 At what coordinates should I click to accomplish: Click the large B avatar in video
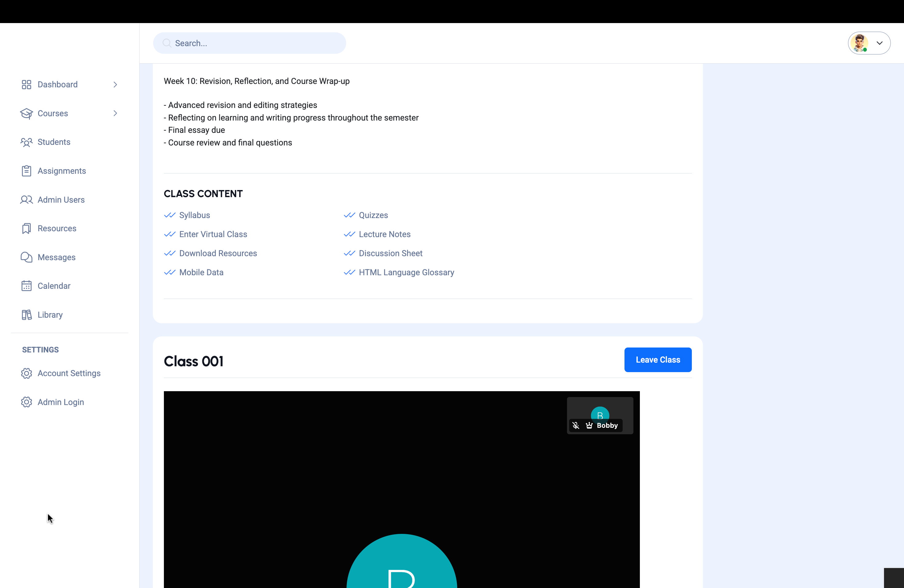pos(402,562)
